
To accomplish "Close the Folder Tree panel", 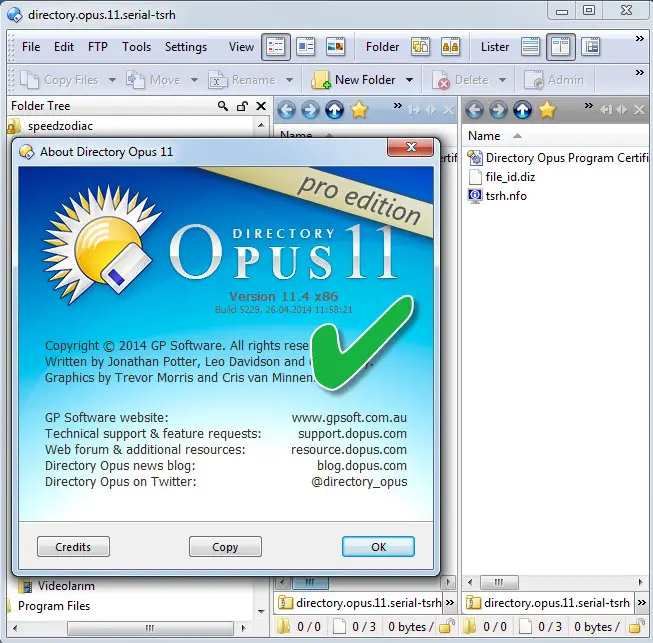I will tap(261, 106).
